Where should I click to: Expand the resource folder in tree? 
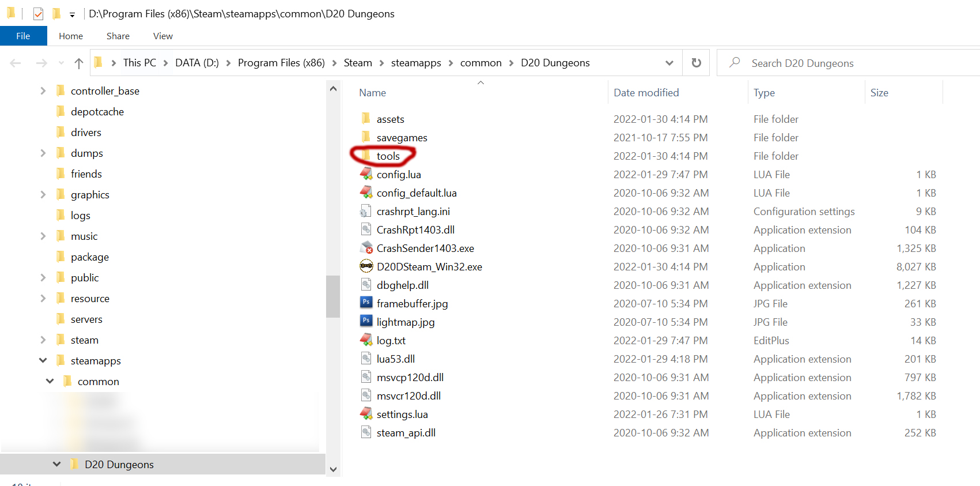click(x=43, y=298)
